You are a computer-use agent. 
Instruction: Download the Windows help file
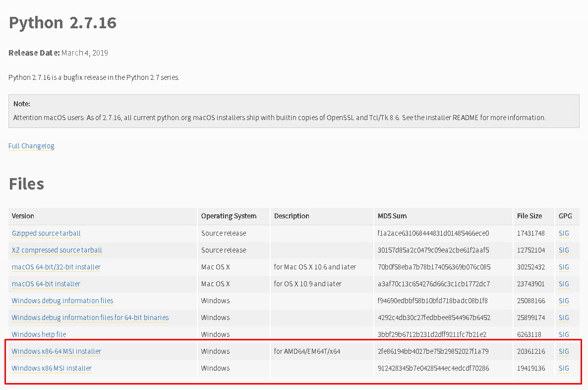pos(39,334)
